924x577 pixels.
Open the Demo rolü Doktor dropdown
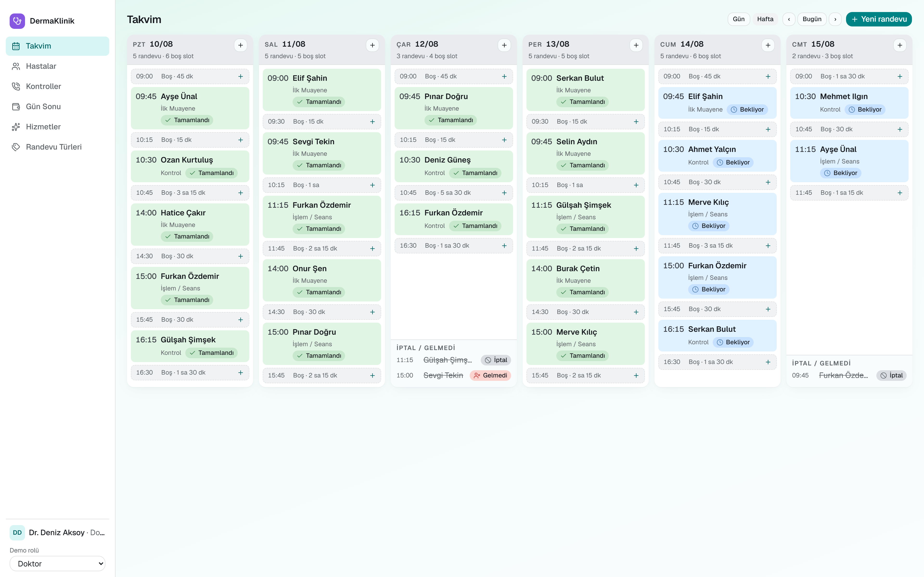[57, 564]
